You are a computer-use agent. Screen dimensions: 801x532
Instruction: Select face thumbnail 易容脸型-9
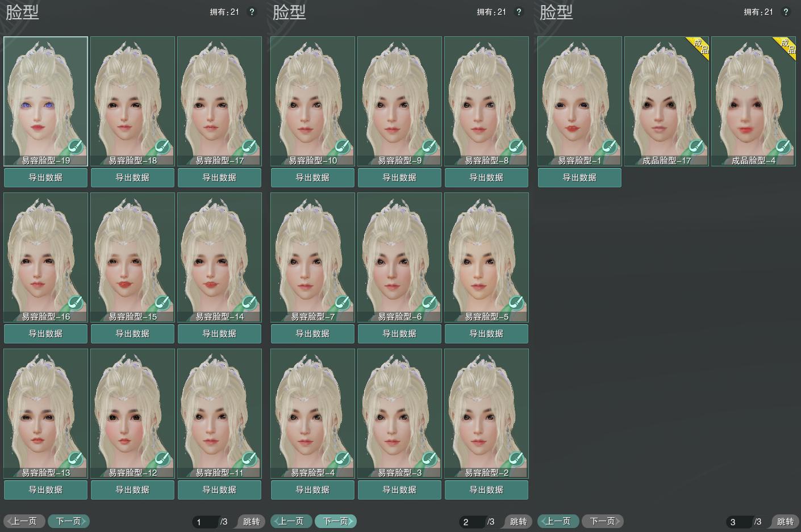click(400, 101)
